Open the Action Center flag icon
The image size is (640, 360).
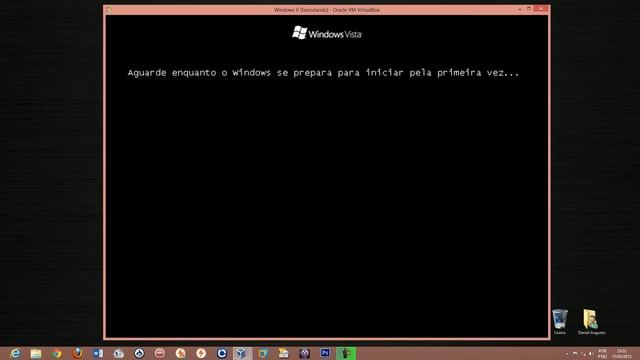tap(575, 353)
